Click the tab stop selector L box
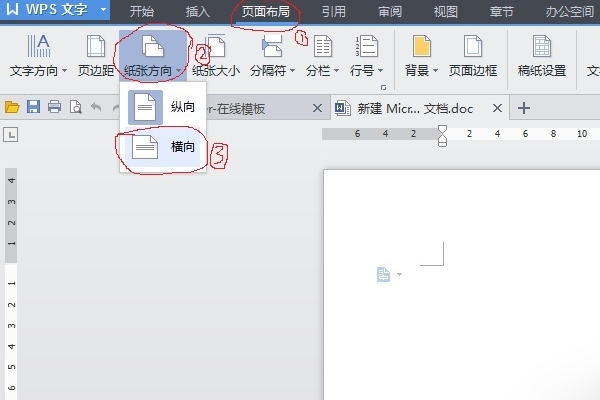Image resolution: width=600 pixels, height=400 pixels. coord(11,134)
